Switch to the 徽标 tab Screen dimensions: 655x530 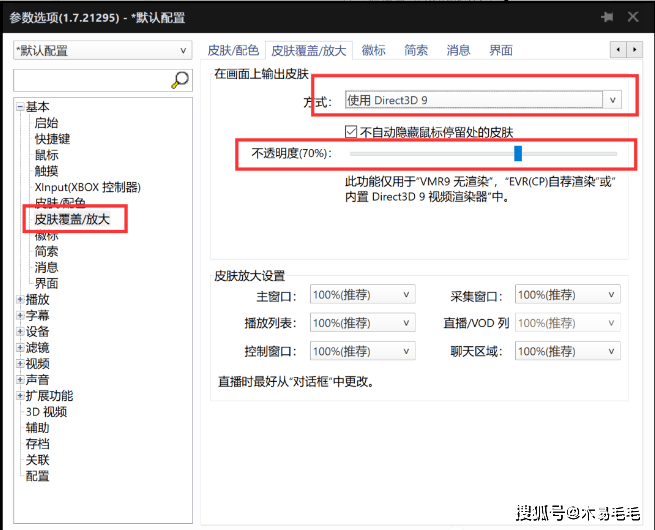373,51
